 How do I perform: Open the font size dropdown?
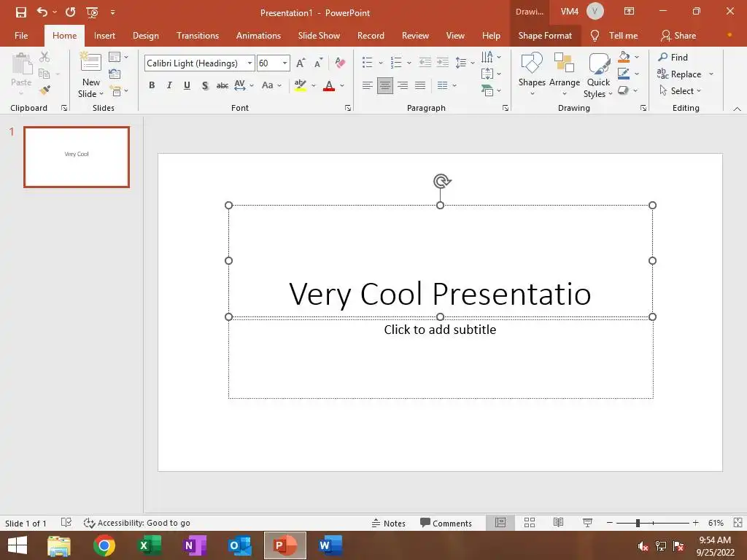(285, 63)
